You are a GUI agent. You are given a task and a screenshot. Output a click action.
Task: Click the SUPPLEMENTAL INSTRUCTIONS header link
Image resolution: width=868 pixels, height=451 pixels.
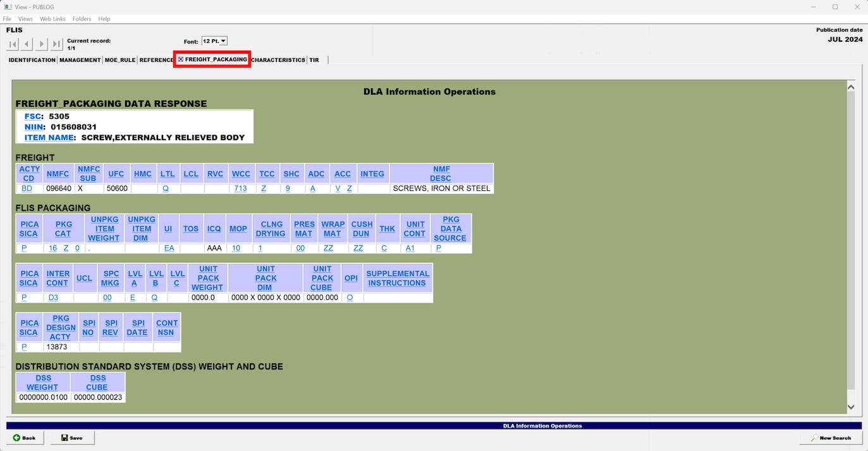398,278
